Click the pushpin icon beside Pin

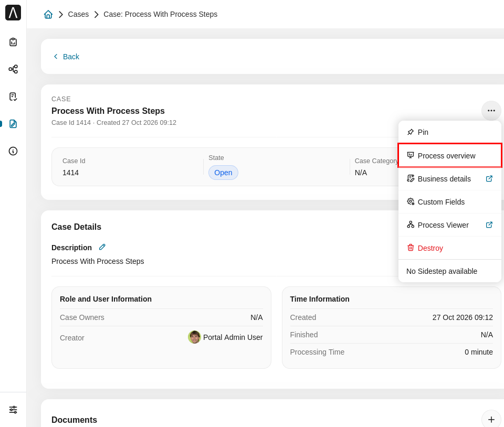click(411, 132)
